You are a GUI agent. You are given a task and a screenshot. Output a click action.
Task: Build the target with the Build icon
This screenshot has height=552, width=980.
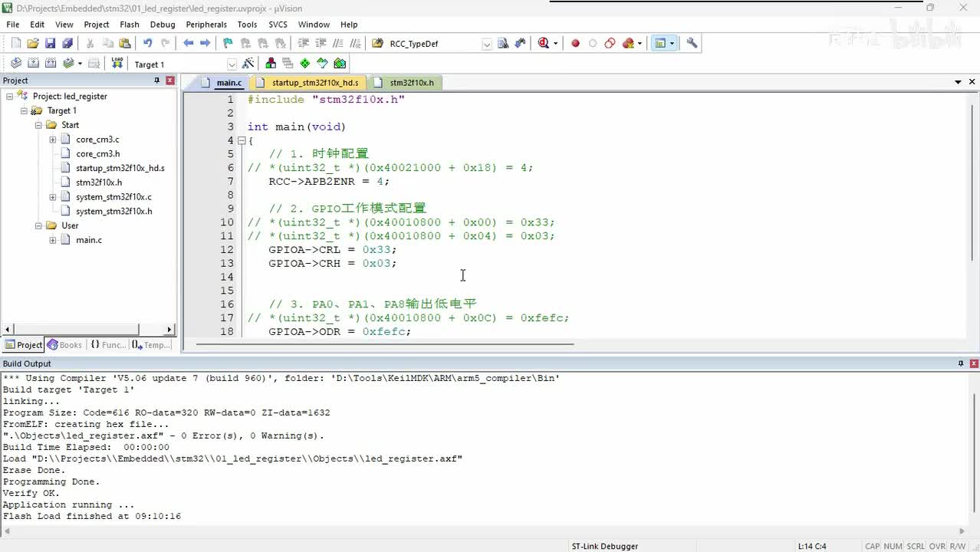click(x=33, y=64)
